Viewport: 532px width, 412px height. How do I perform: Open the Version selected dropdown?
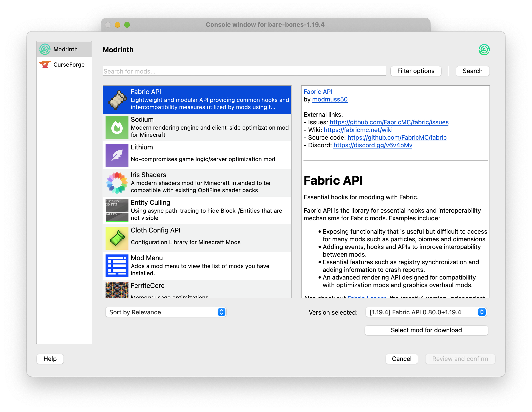426,312
